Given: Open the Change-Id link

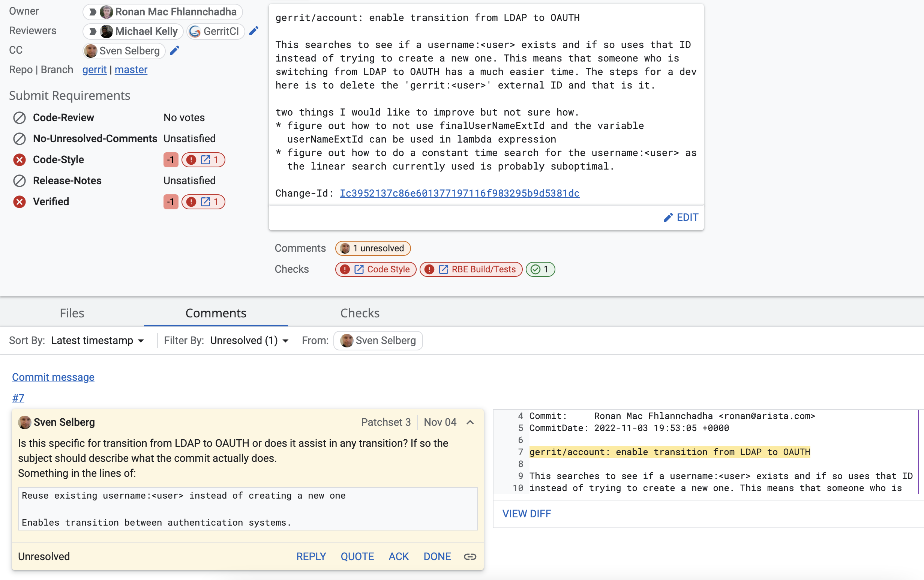Looking at the screenshot, I should 460,193.
